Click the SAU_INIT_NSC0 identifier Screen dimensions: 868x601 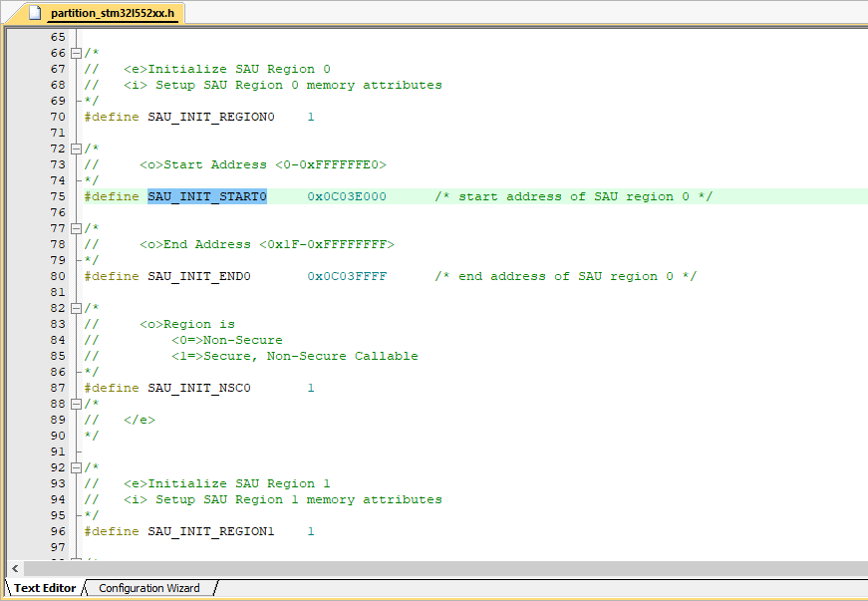pyautogui.click(x=198, y=388)
